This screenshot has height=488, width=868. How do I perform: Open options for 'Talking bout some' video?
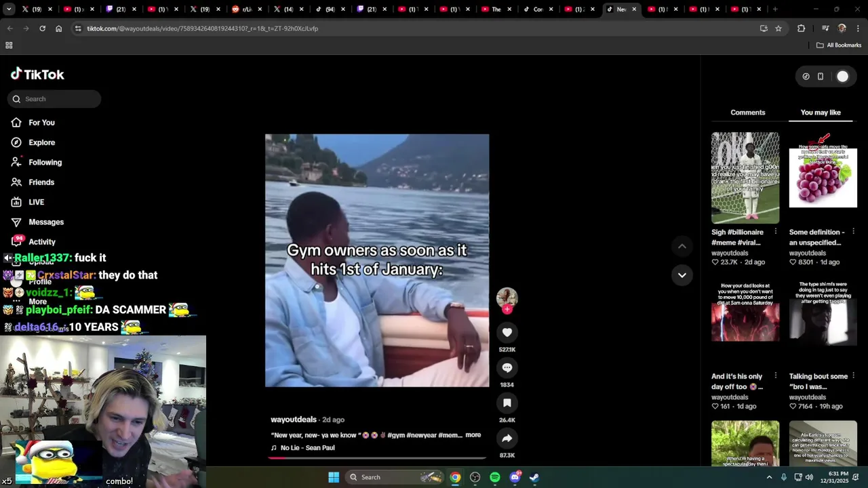(853, 376)
